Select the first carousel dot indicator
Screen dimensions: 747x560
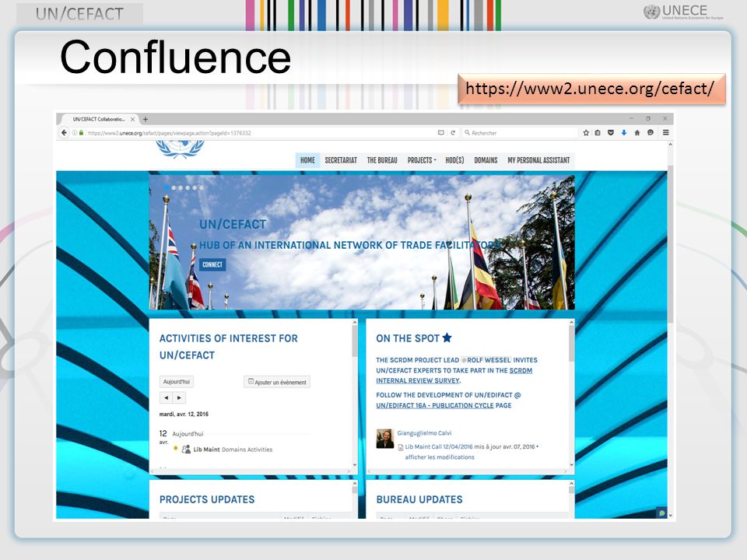click(x=167, y=187)
